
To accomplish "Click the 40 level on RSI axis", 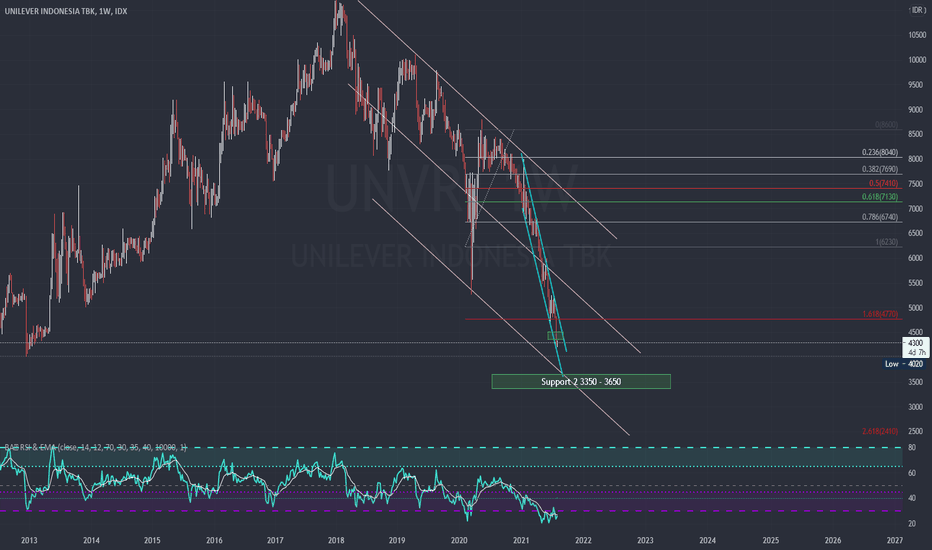I will [912, 498].
